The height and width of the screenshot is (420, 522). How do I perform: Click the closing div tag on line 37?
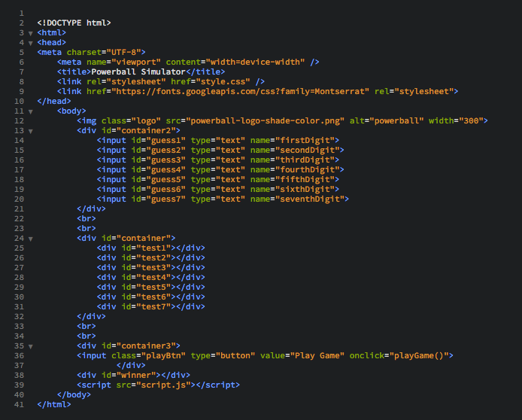pyautogui.click(x=131, y=365)
